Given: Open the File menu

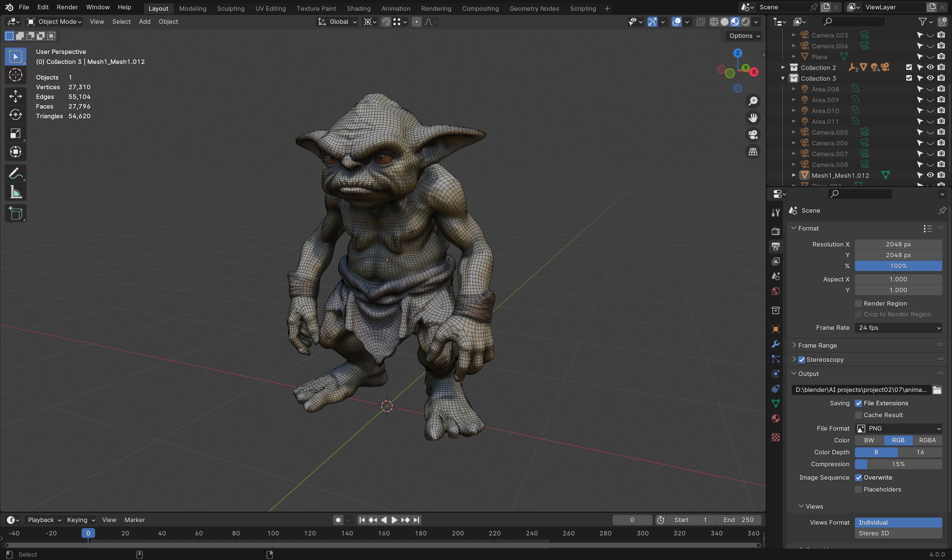Looking at the screenshot, I should [x=24, y=7].
